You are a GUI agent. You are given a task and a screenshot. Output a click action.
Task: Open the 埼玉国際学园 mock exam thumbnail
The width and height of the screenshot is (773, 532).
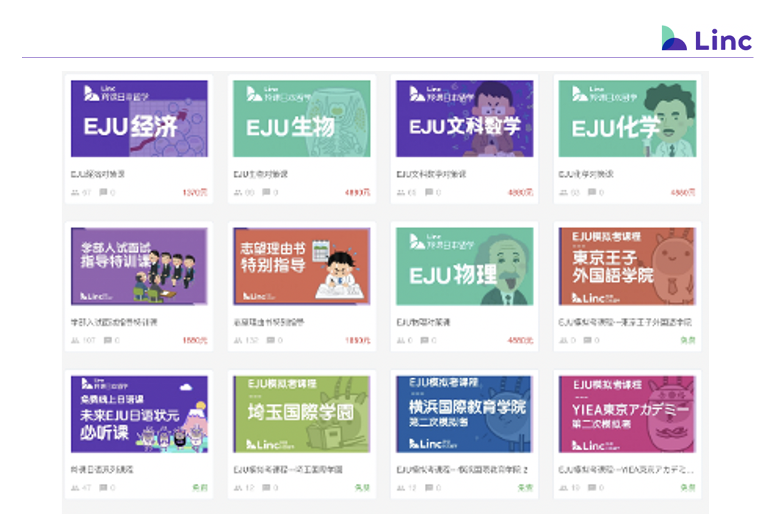[302, 414]
